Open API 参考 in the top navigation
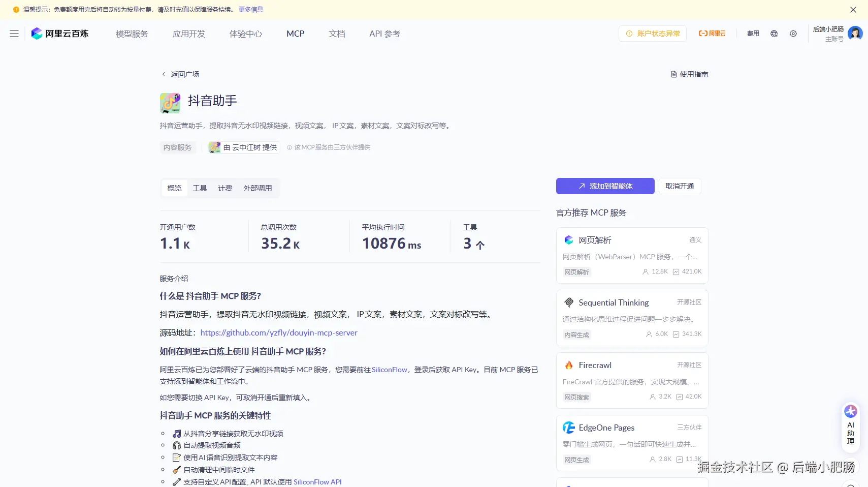868x487 pixels. 385,34
